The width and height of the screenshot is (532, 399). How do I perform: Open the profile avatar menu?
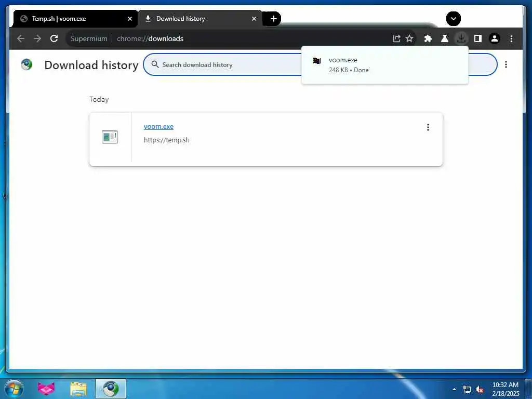click(495, 38)
